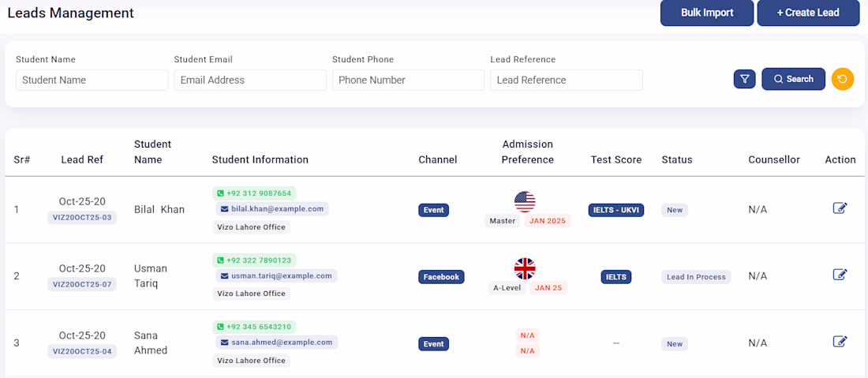Click lead reference badge VIZ20OCT25-03

coord(82,217)
